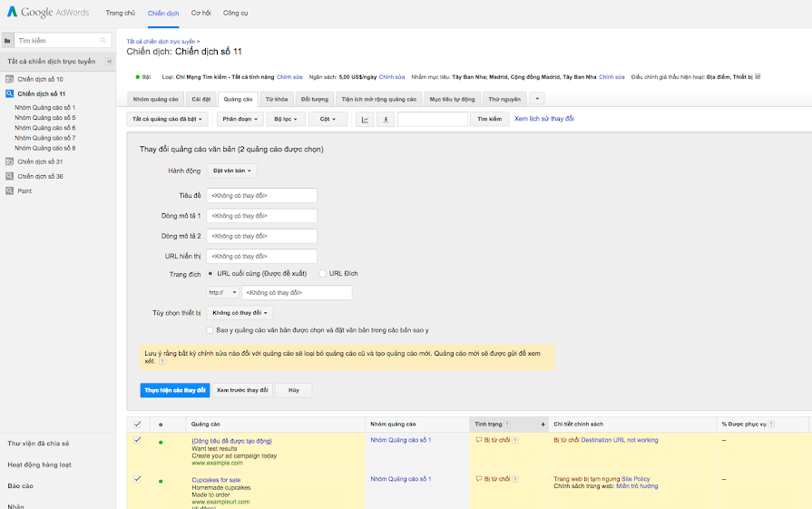This screenshot has width=812, height=509.
Task: Click the download report icon
Action: point(386,119)
